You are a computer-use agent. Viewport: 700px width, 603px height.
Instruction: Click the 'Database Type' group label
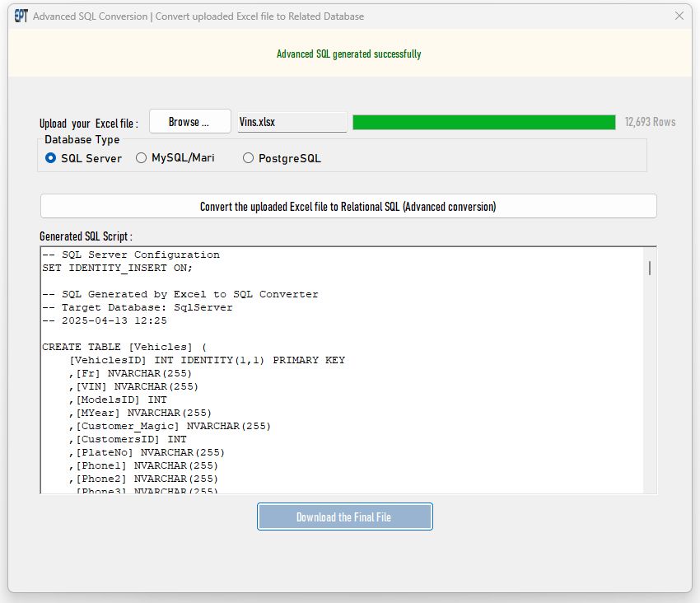pos(82,139)
